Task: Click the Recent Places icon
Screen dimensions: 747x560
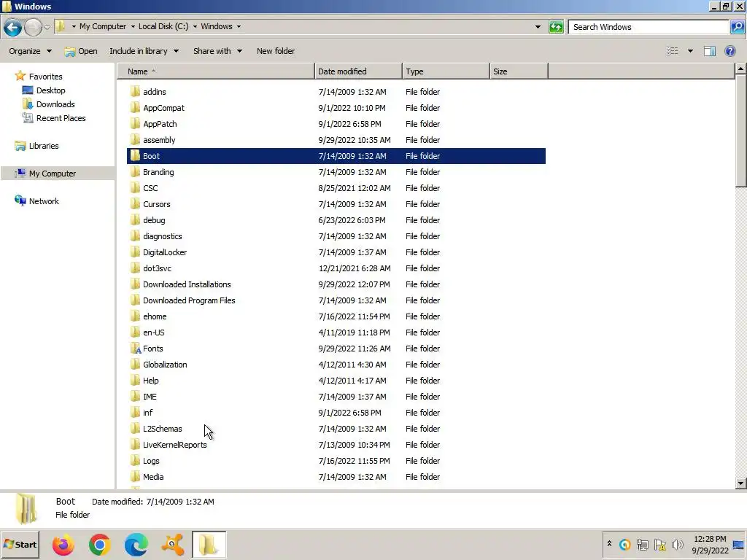Action: coord(28,117)
